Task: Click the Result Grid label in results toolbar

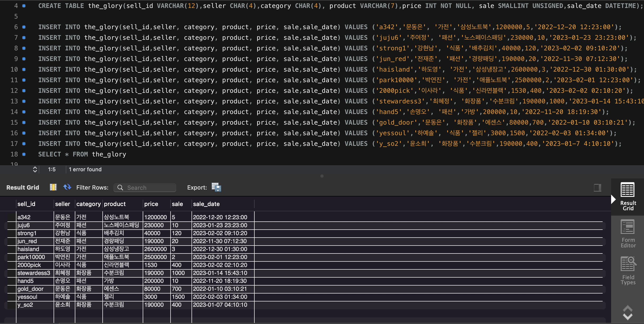Action: click(23, 187)
